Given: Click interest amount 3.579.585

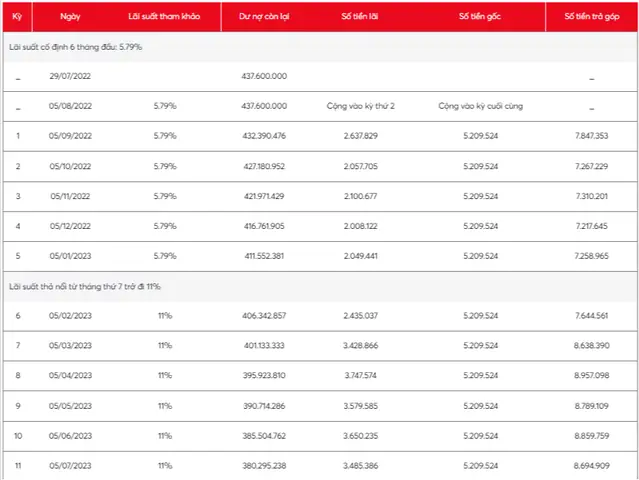Looking at the screenshot, I should click(x=361, y=406).
